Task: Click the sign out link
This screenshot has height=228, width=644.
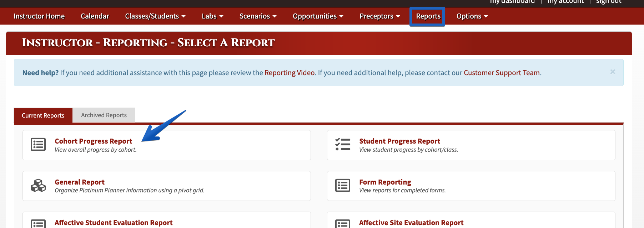Action: [x=609, y=2]
